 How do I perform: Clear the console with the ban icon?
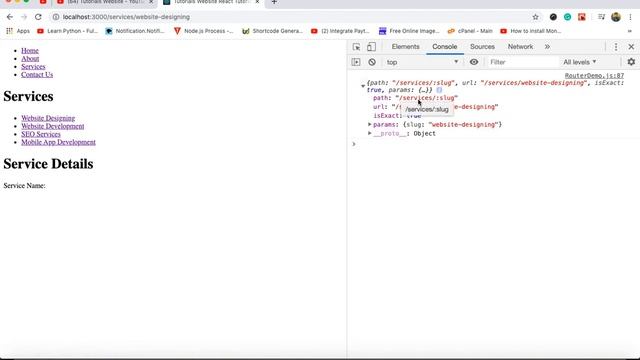(372, 62)
